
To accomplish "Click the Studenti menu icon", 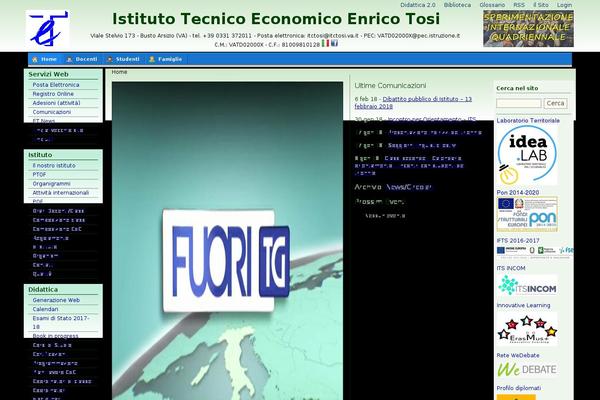I will point(110,59).
